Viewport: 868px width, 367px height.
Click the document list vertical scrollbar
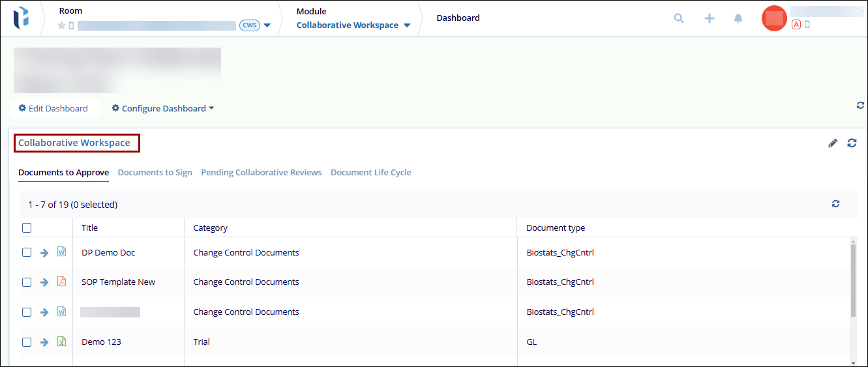[852, 280]
